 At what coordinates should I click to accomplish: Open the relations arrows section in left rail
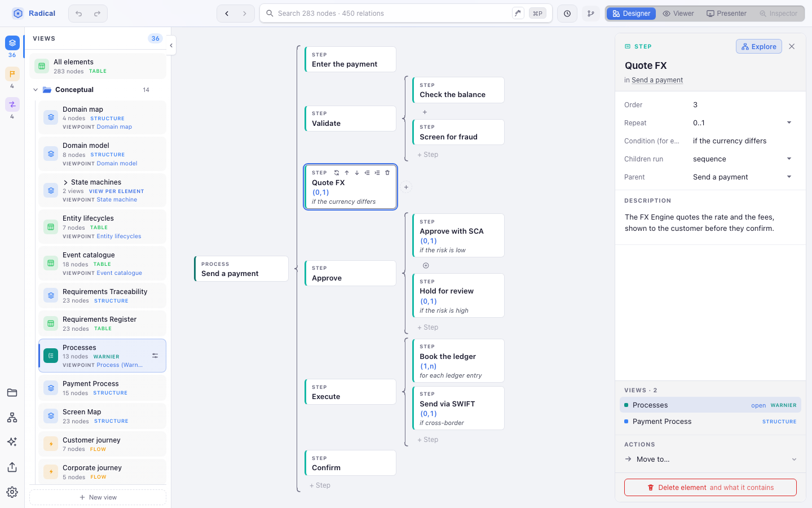(12, 104)
